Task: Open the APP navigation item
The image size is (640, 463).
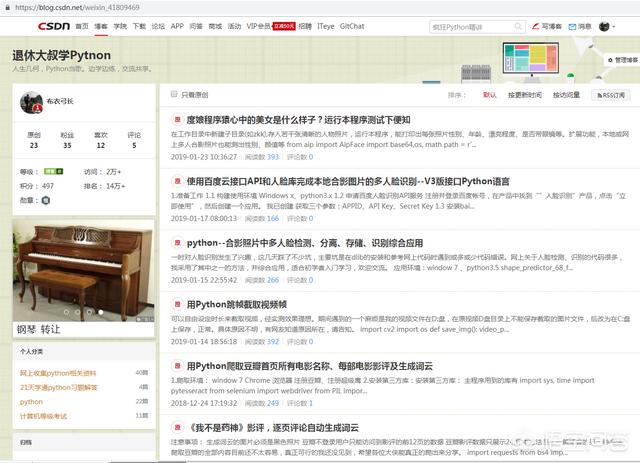Action: pyautogui.click(x=177, y=26)
